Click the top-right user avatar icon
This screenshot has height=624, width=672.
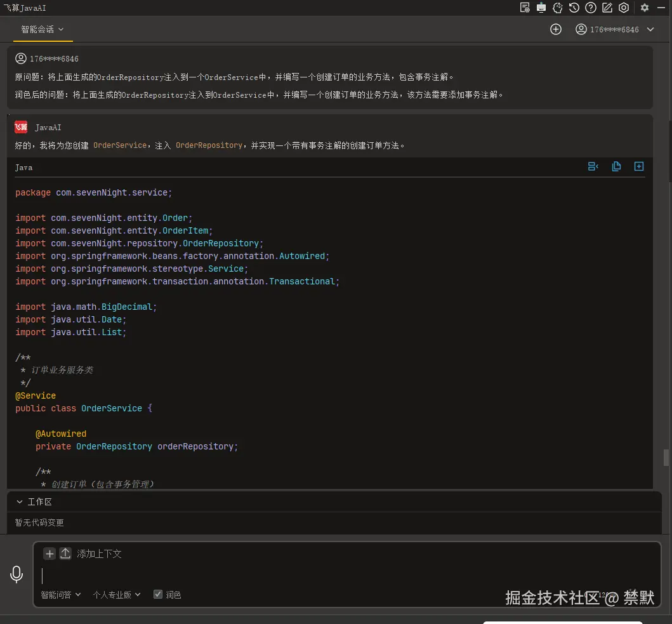[x=581, y=29]
